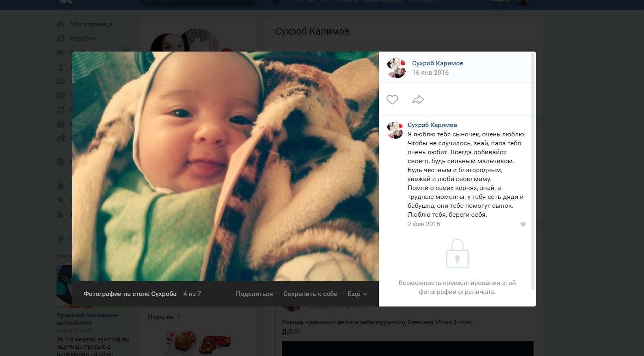Open Фотографии на стене Сухроба album link
Screen dimensions: 644x356
pos(130,294)
